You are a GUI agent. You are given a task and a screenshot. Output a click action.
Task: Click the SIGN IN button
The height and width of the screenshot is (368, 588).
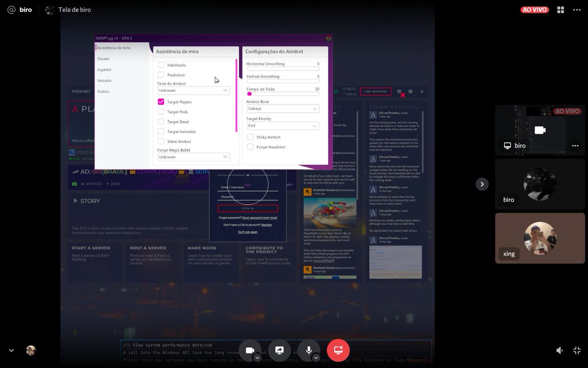248,208
